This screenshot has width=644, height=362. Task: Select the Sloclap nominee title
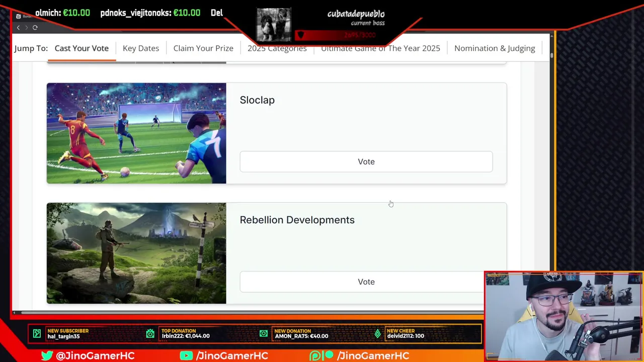pos(257,100)
